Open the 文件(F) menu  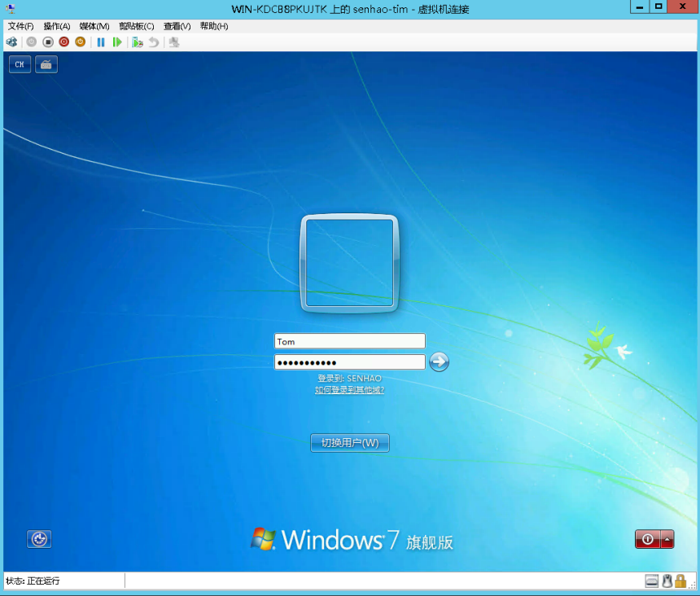click(x=20, y=26)
